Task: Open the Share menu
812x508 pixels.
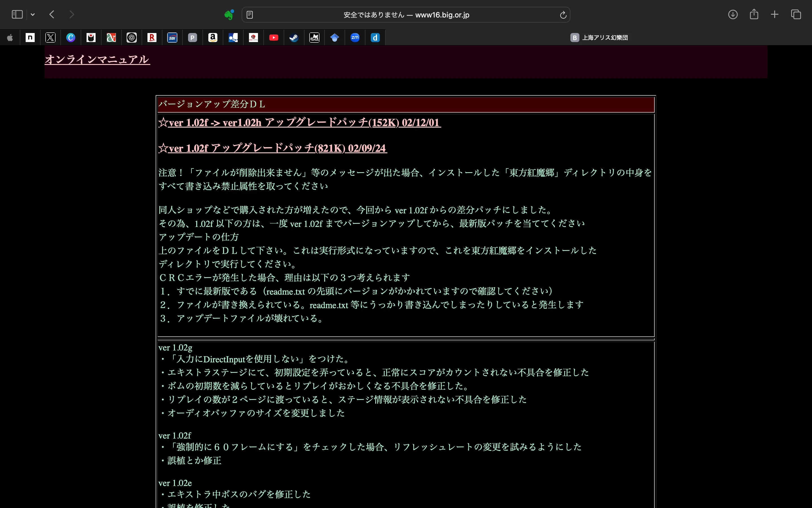Action: click(754, 14)
